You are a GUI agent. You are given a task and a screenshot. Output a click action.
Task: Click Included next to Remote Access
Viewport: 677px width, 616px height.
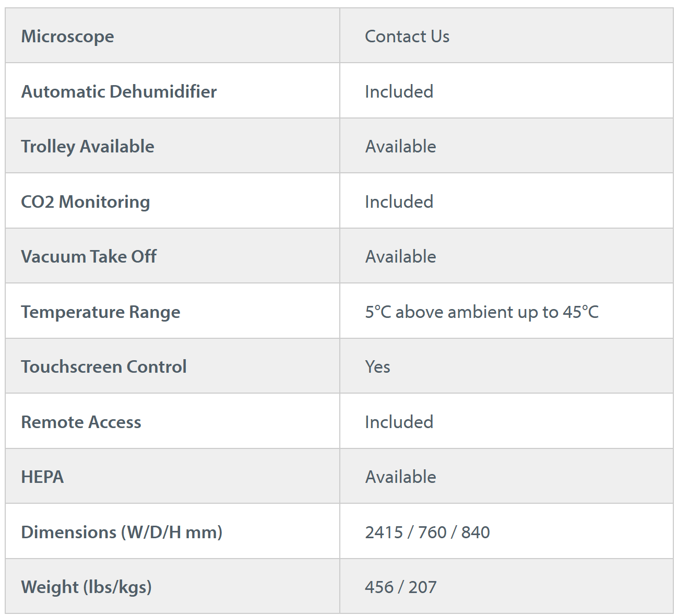[x=399, y=422]
